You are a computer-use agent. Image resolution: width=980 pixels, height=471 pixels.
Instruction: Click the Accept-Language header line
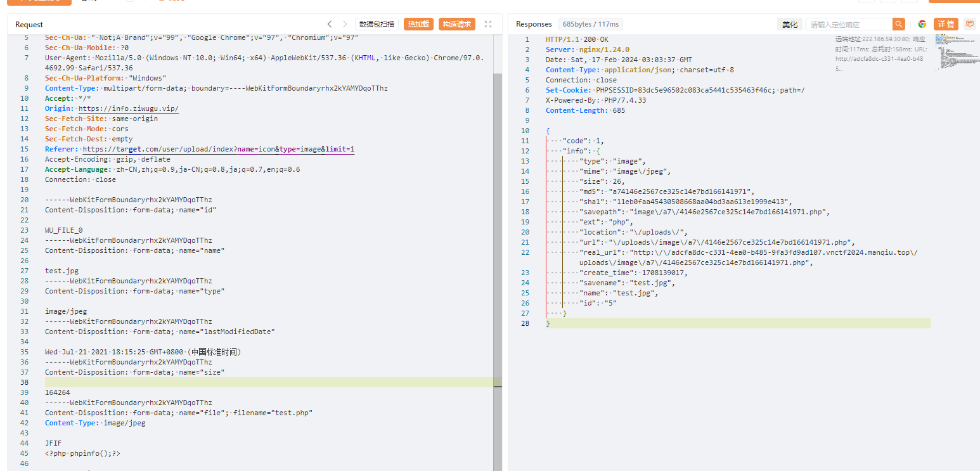pos(172,169)
